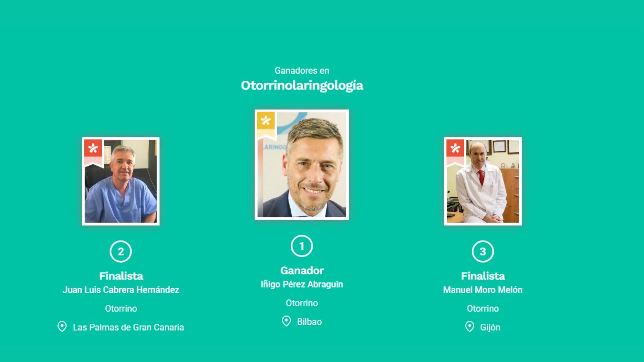The height and width of the screenshot is (362, 644).
Task: Click the Gijón location text
Action: (x=490, y=327)
